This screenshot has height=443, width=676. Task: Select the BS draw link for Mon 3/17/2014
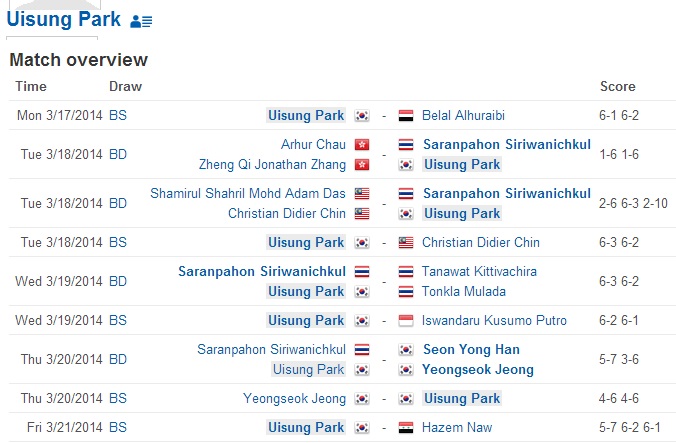pos(118,115)
